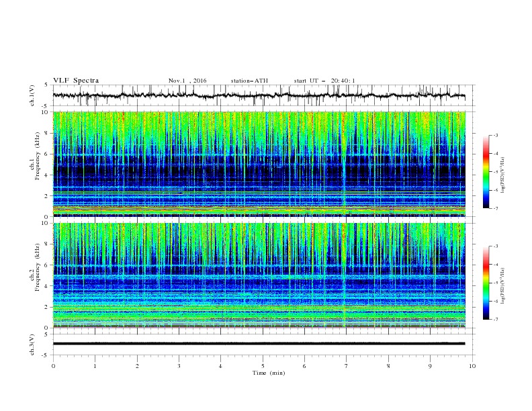Click the 'Time (min)' axis title
532x411 pixels.
coord(269,373)
